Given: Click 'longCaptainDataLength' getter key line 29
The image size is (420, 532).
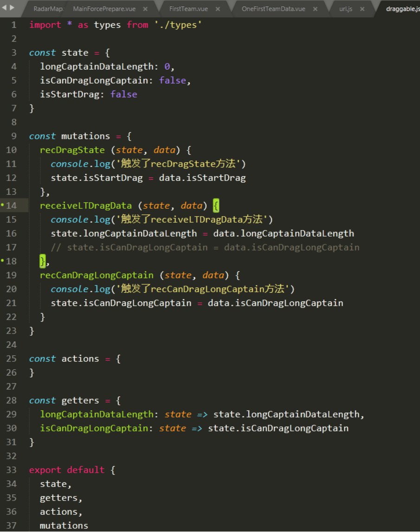Looking at the screenshot, I should [97, 414].
